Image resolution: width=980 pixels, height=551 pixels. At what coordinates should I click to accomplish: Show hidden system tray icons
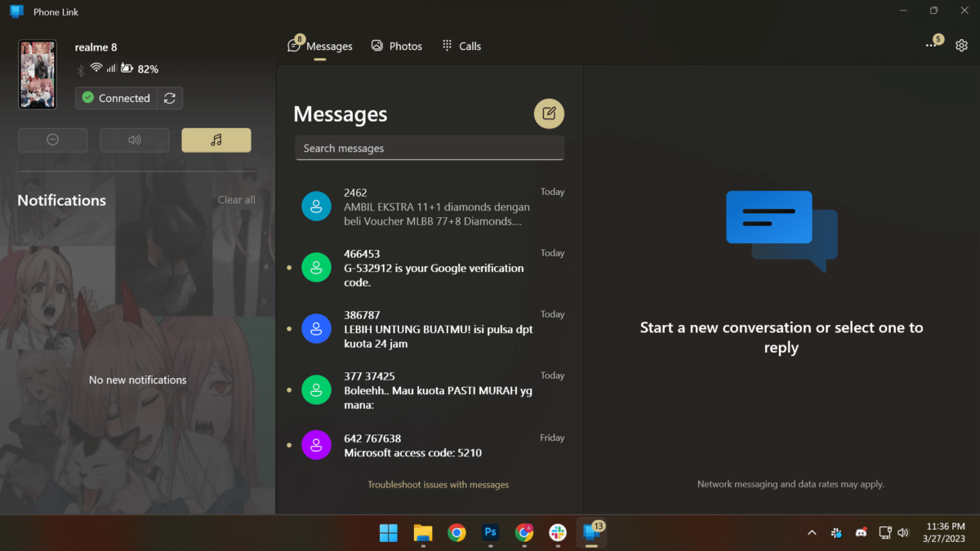click(x=812, y=532)
